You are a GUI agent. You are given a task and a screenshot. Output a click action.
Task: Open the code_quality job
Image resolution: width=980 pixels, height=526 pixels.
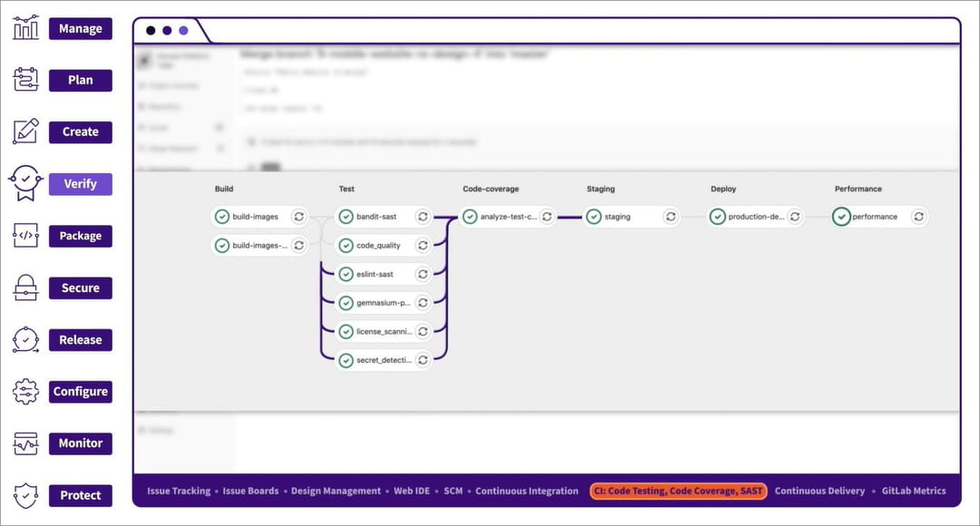383,246
